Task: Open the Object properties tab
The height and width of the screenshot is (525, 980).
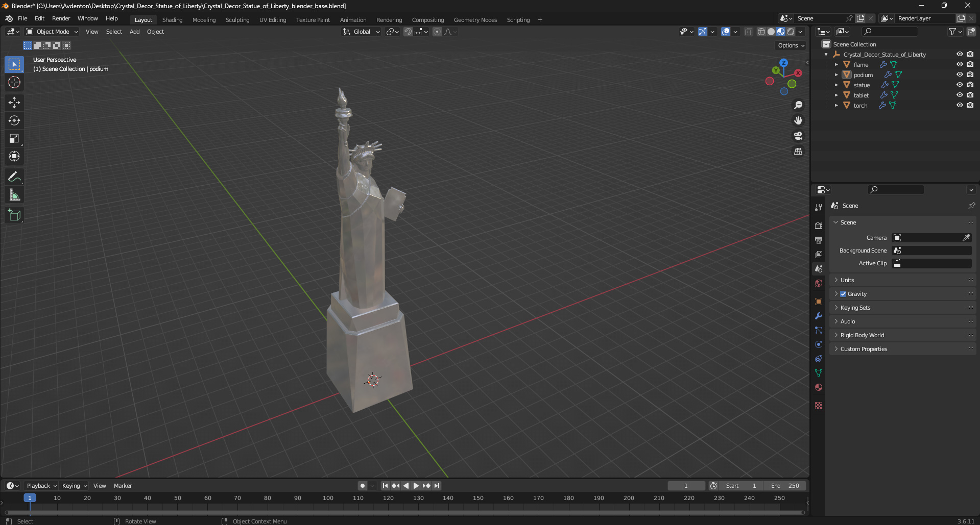Action: coord(819,302)
